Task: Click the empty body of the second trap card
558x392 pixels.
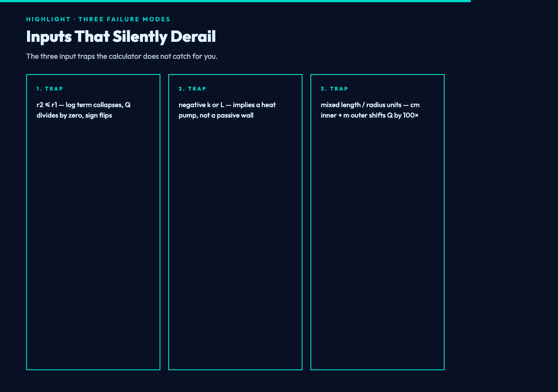Action: click(235, 244)
